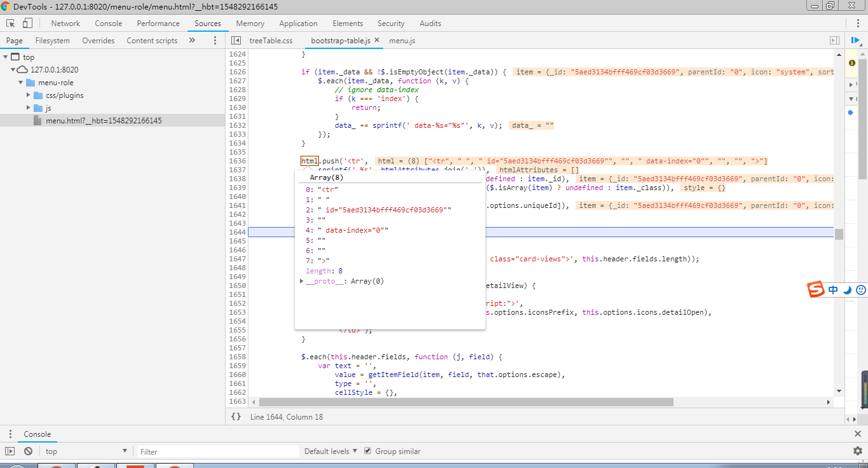Click the show console sidebar icon
The height and width of the screenshot is (468, 868).
[x=10, y=451]
